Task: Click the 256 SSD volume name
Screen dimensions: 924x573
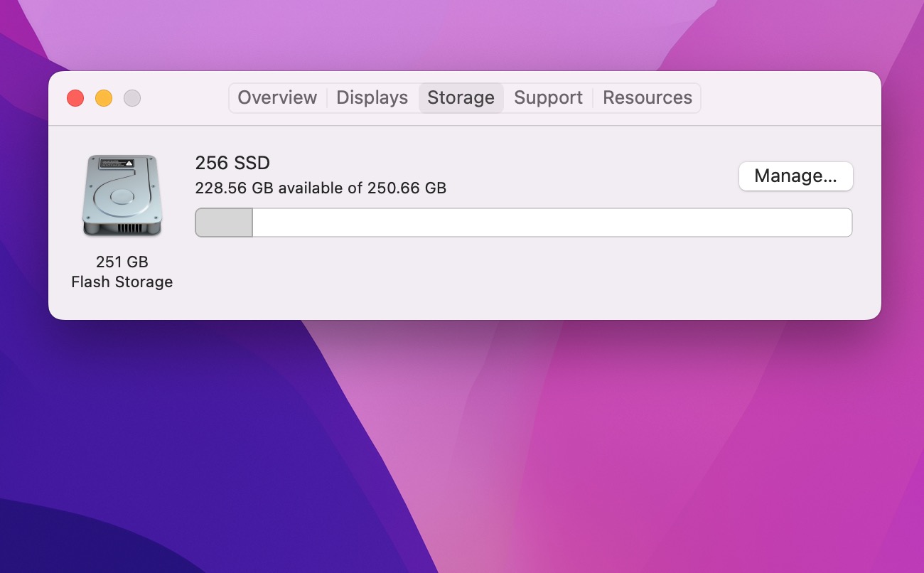Action: [232, 164]
